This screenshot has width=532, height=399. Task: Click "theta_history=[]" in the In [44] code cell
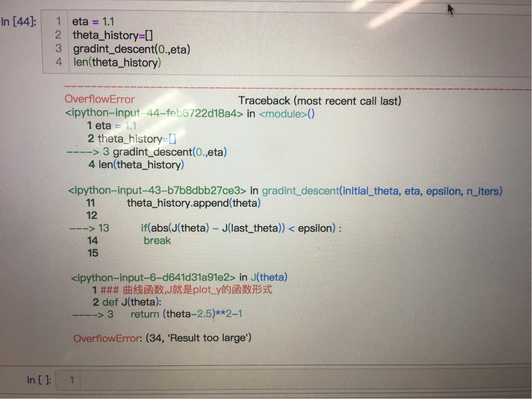113,35
